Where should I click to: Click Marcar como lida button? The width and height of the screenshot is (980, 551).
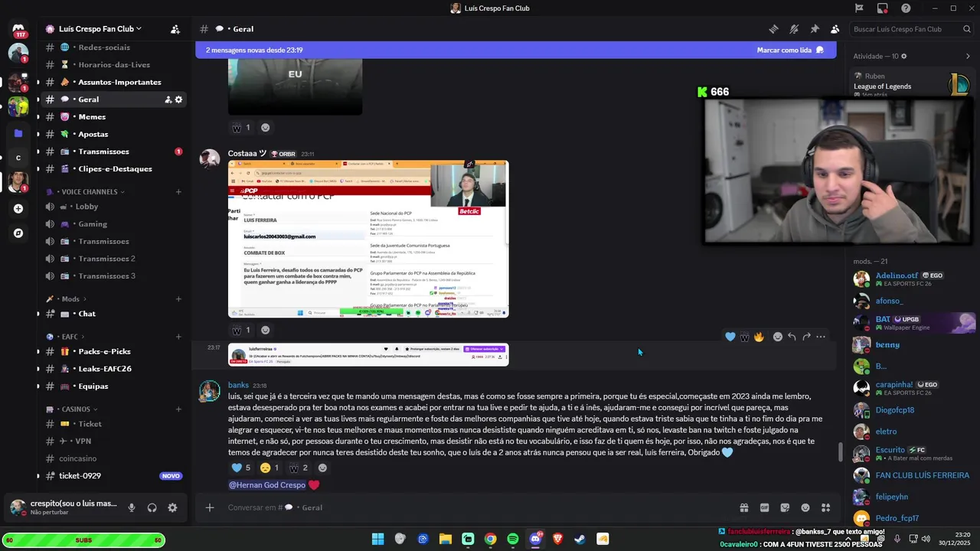pos(790,51)
